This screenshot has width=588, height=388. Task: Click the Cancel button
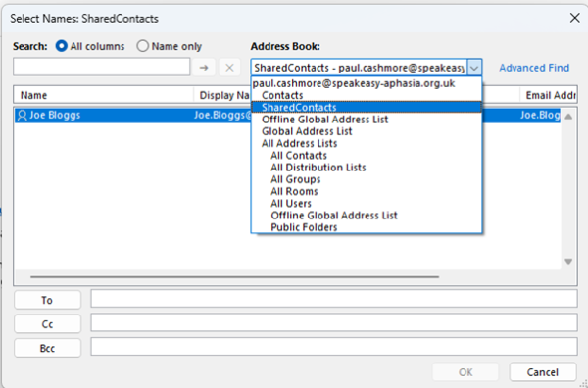click(x=543, y=372)
